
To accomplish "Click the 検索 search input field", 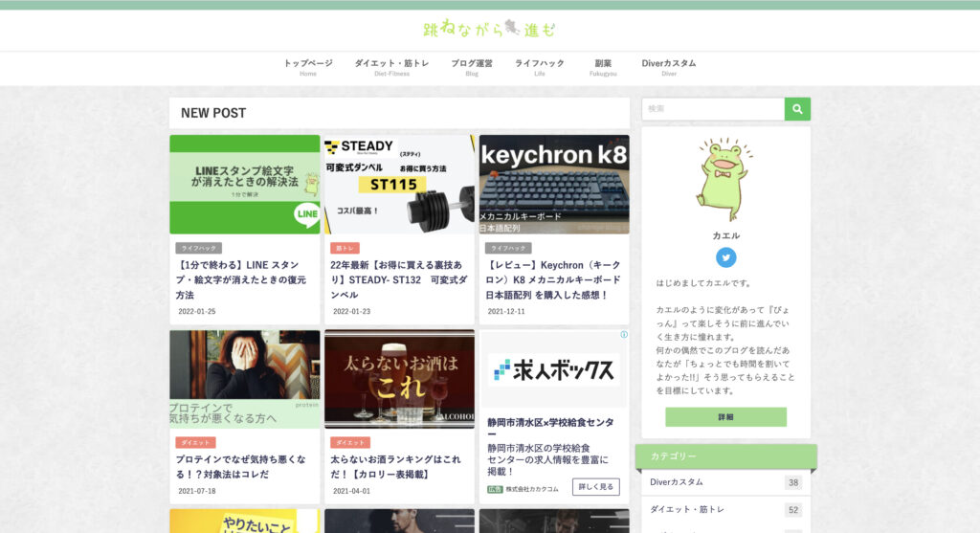I will click(713, 109).
